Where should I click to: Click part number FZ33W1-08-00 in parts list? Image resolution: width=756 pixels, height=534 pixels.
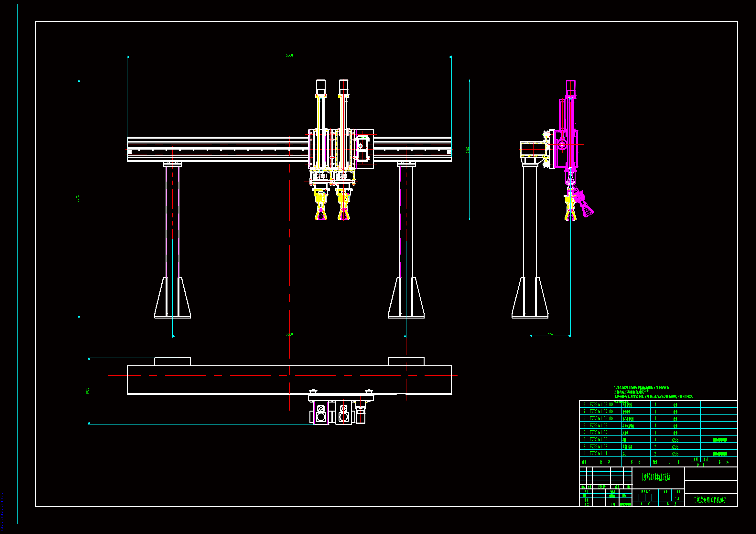coord(601,405)
